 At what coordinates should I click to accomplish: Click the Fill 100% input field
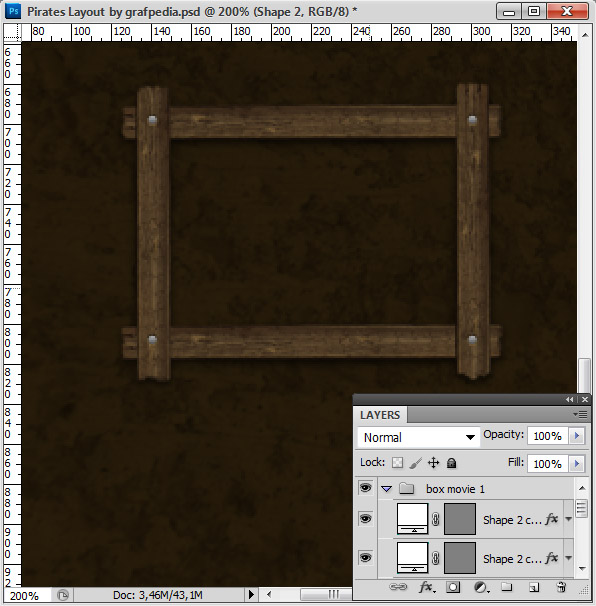click(x=547, y=463)
